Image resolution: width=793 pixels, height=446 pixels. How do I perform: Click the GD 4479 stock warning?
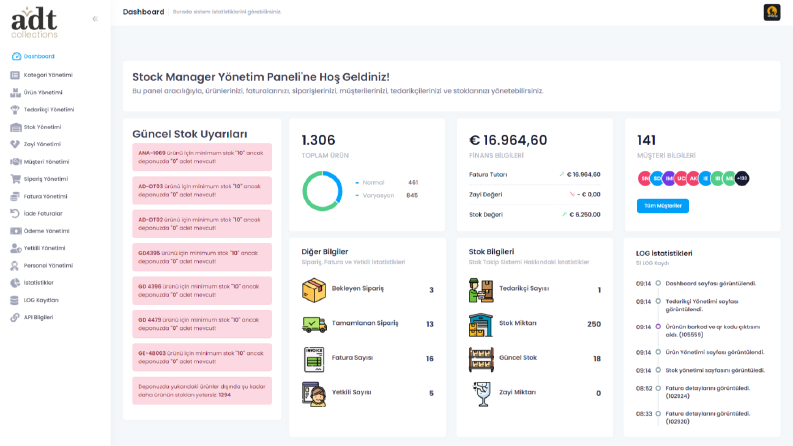202,324
